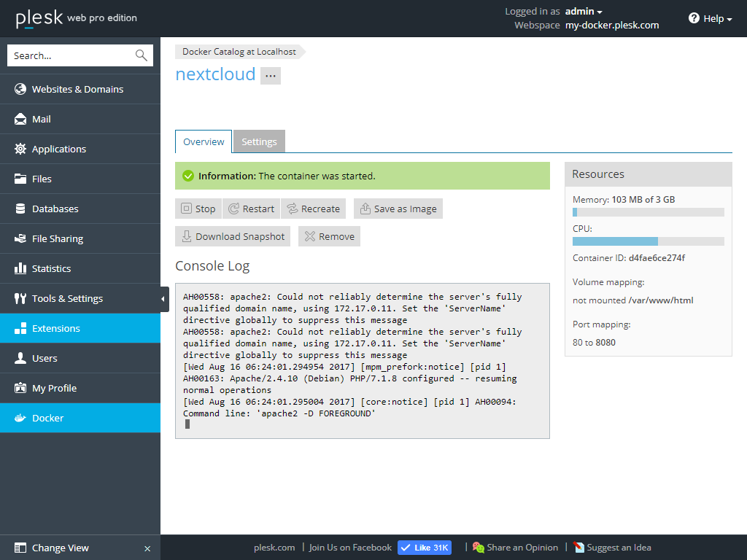747x560 pixels.
Task: Open the nextcloud ellipsis menu
Action: coord(270,76)
